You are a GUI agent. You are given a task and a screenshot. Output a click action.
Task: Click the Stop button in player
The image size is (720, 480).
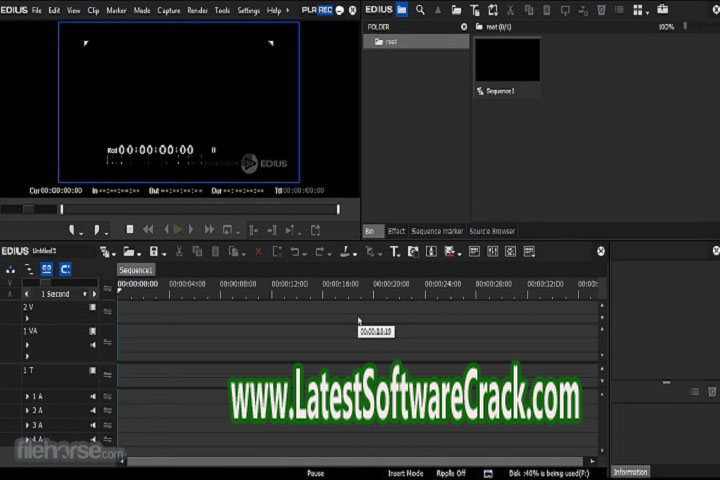130,229
